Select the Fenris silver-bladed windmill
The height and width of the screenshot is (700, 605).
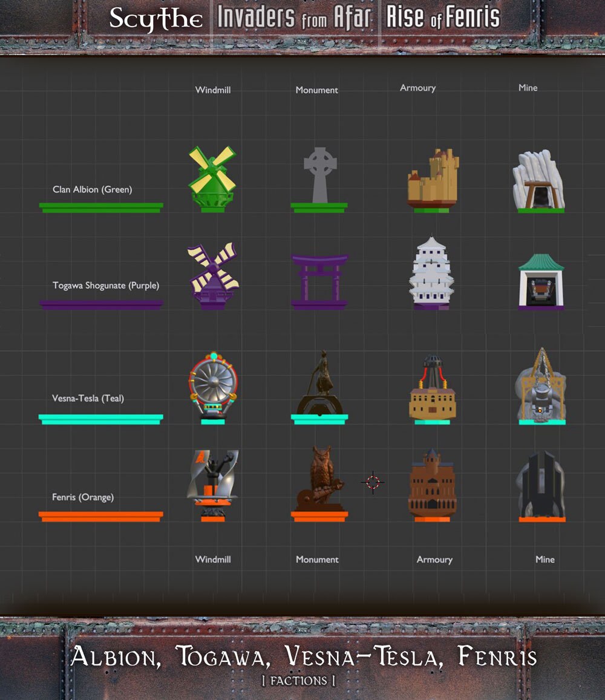tap(212, 486)
